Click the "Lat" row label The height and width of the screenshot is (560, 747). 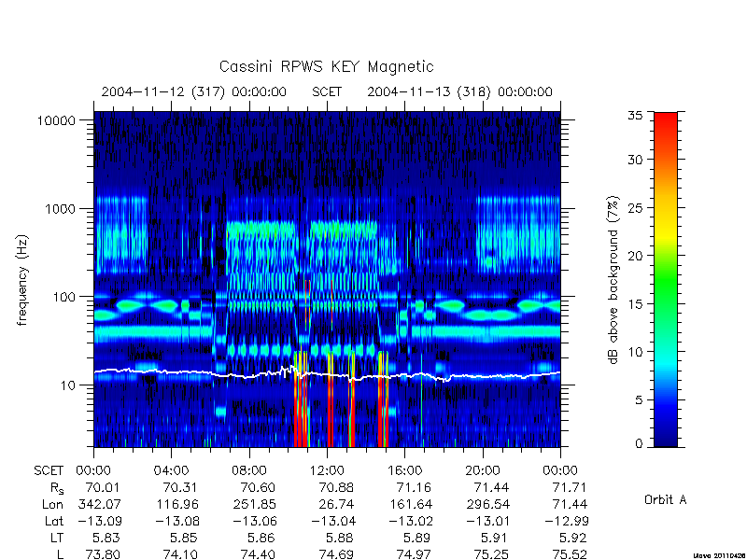tap(54, 521)
